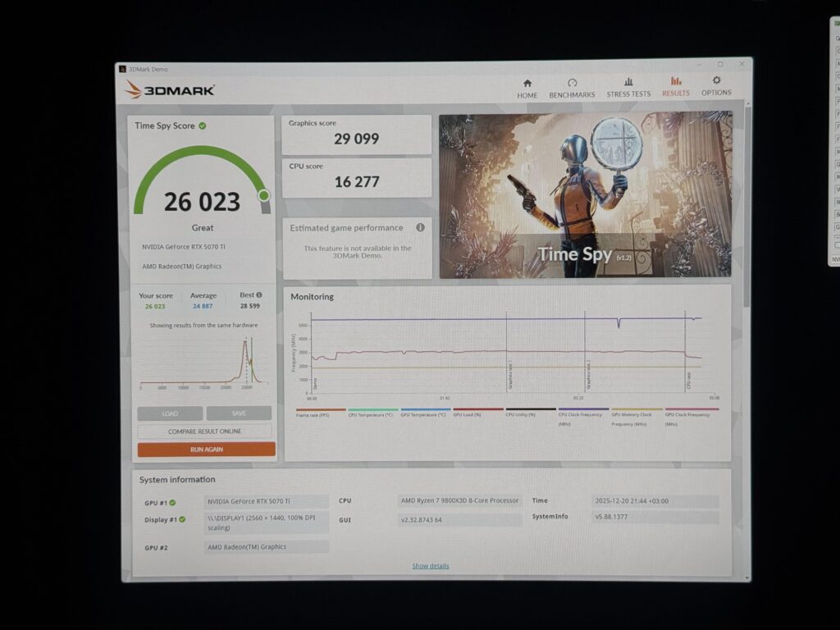Image resolution: width=840 pixels, height=630 pixels.
Task: Click 'Showing results from the same hardware' text
Action: 203,325
